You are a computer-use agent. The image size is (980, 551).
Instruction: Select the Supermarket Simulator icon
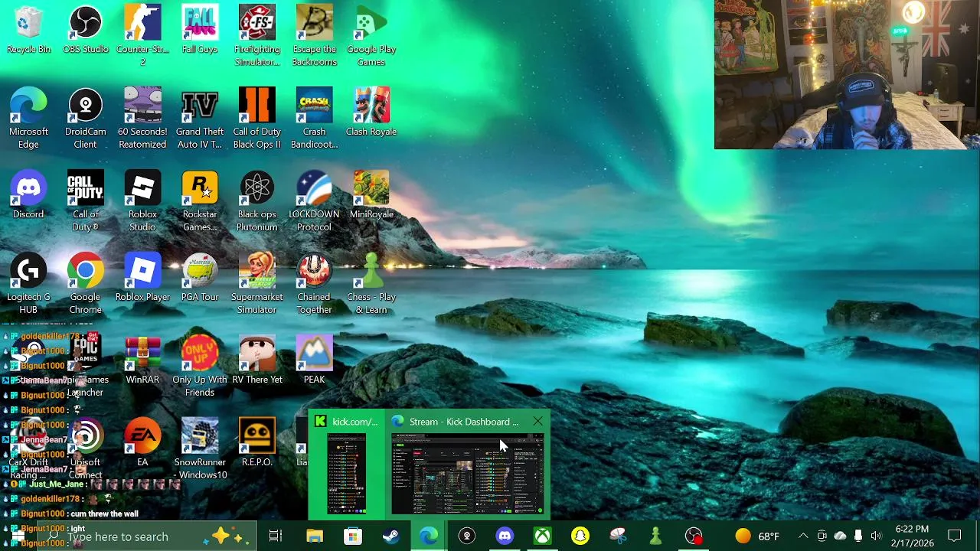coord(257,283)
